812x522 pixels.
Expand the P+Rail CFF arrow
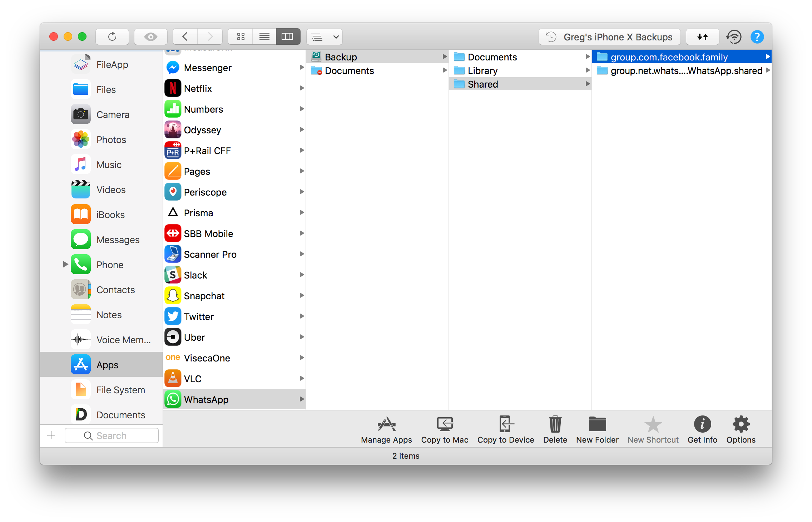coord(302,150)
